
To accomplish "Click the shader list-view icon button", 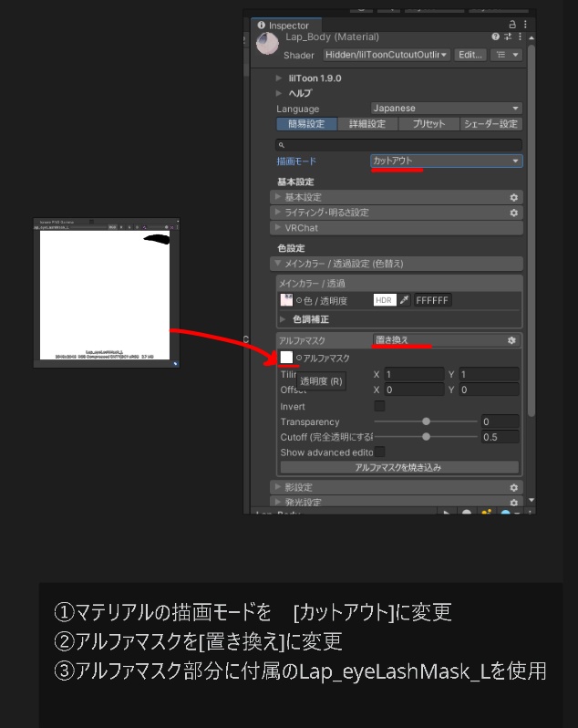I will pyautogui.click(x=501, y=55).
